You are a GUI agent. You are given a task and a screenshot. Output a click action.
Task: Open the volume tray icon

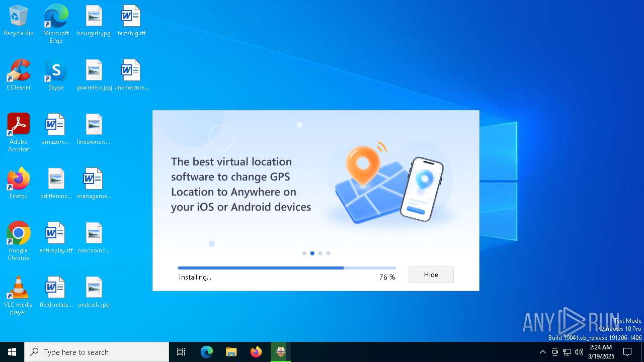click(x=579, y=352)
